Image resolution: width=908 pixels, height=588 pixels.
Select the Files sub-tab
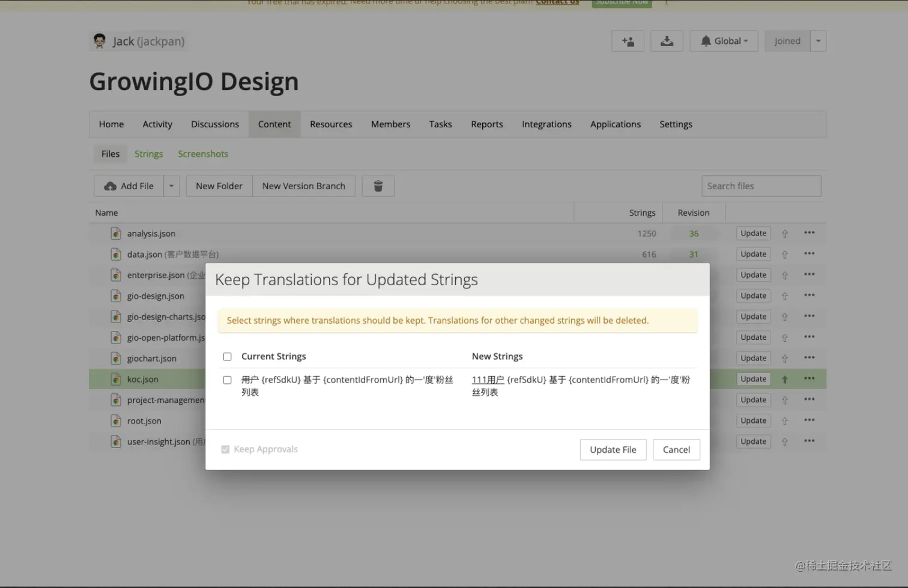pos(110,154)
